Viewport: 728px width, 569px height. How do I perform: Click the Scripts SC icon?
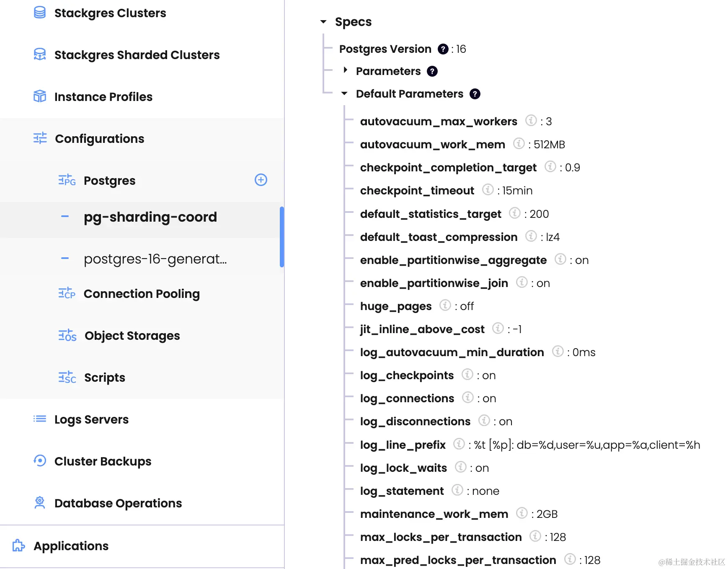click(67, 377)
